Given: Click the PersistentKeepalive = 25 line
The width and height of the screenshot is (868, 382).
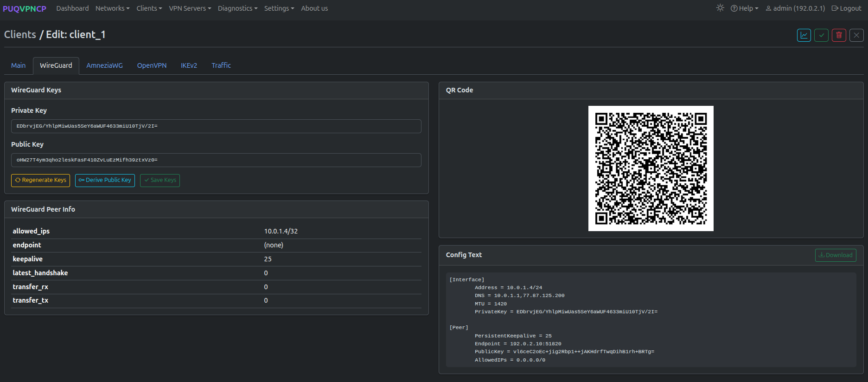Looking at the screenshot, I should pyautogui.click(x=513, y=336).
